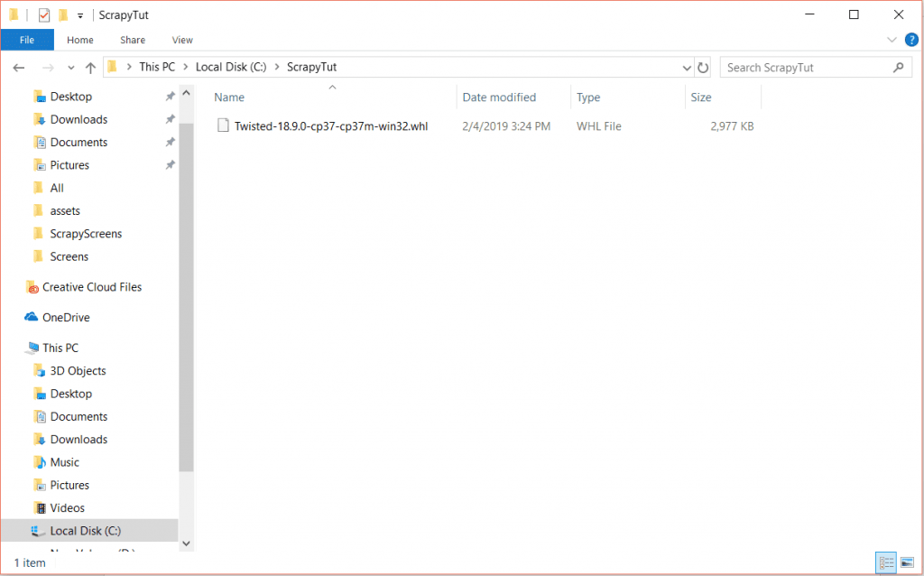Click the 2,977 KB size cell
The height and width of the screenshot is (576, 924).
click(732, 126)
